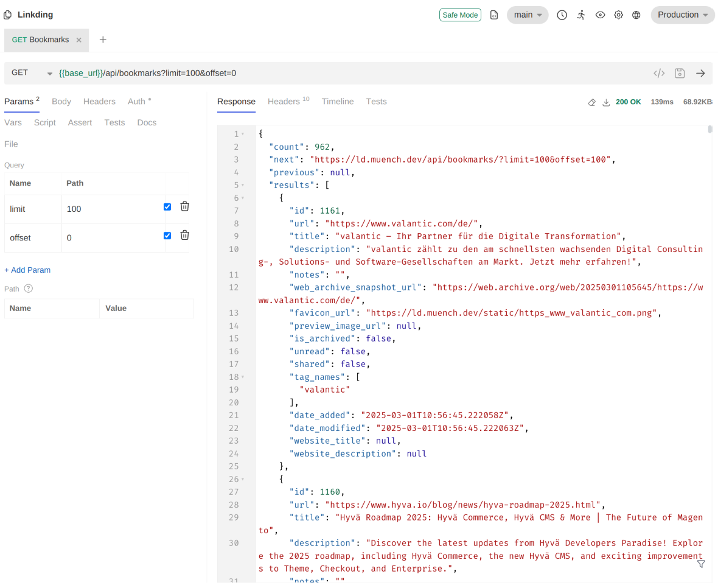Download the response with the download icon
The height and width of the screenshot is (588, 718).
(x=606, y=102)
